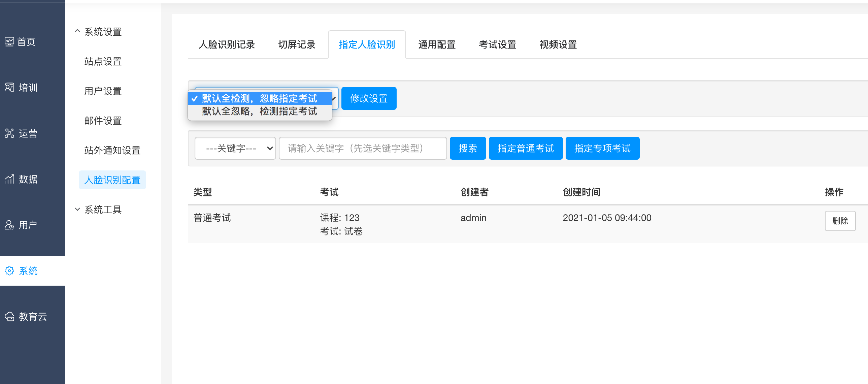Click the 指定专项考试 button
Viewport: 868px width, 384px height.
tap(602, 148)
